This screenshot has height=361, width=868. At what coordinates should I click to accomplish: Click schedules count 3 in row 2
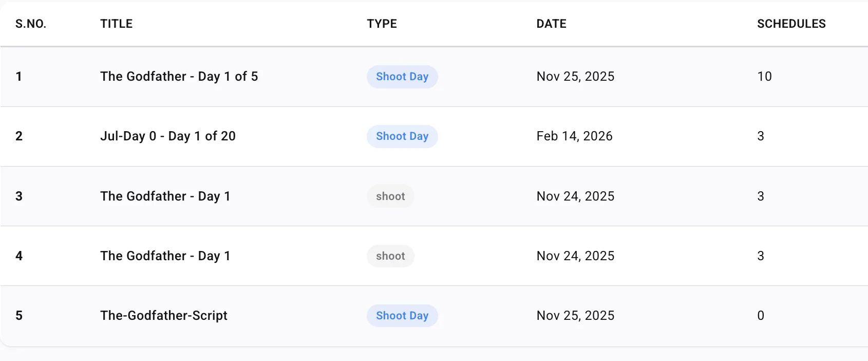pyautogui.click(x=761, y=136)
